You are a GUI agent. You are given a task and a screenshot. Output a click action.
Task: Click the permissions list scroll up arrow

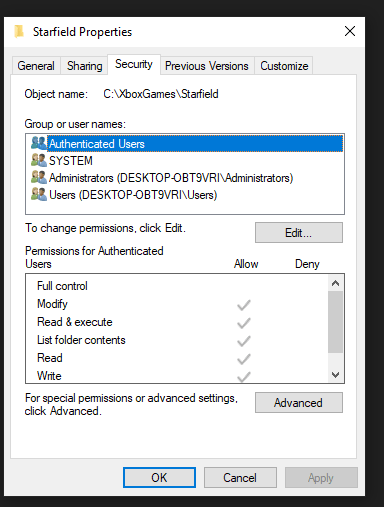pyautogui.click(x=335, y=283)
